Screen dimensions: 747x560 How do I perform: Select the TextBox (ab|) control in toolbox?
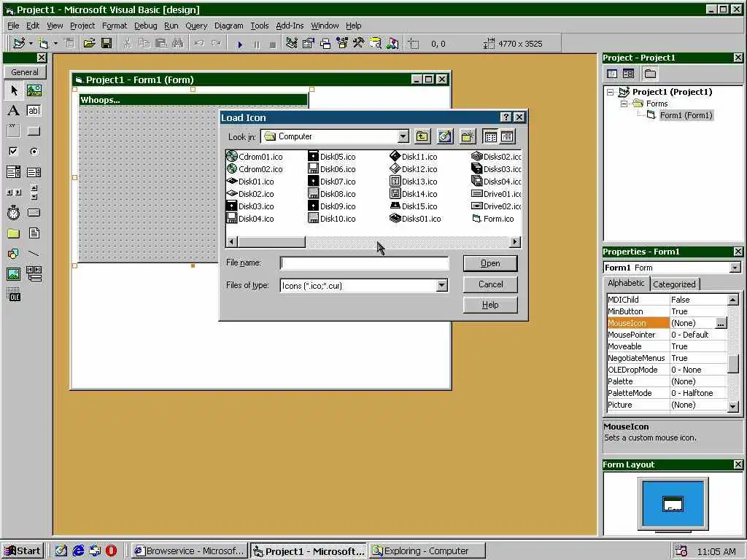click(x=34, y=111)
